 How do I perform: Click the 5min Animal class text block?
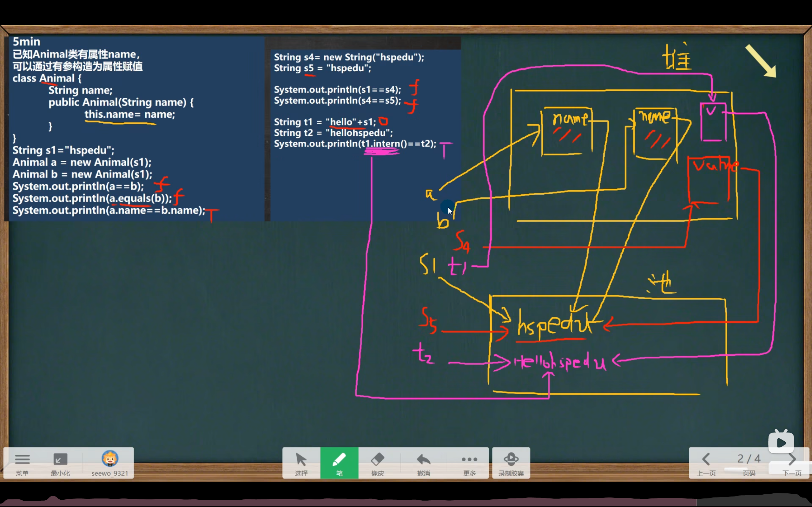pos(134,127)
